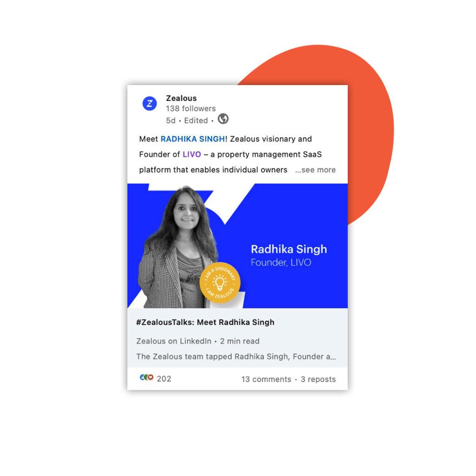Open the 13 comments link
This screenshot has width=476, height=476.
pos(266,379)
